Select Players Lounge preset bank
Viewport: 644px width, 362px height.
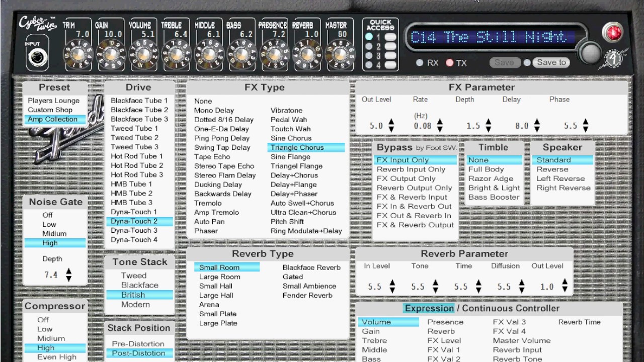(x=54, y=101)
